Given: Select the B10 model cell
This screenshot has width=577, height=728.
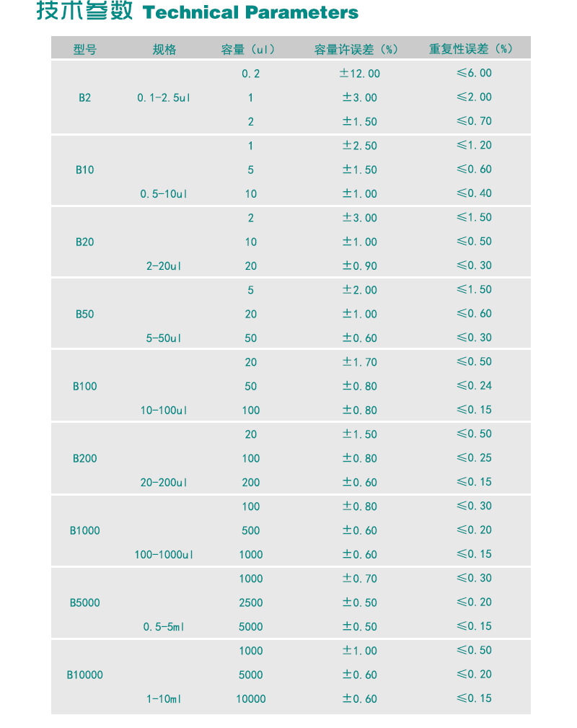Looking at the screenshot, I should 84,170.
